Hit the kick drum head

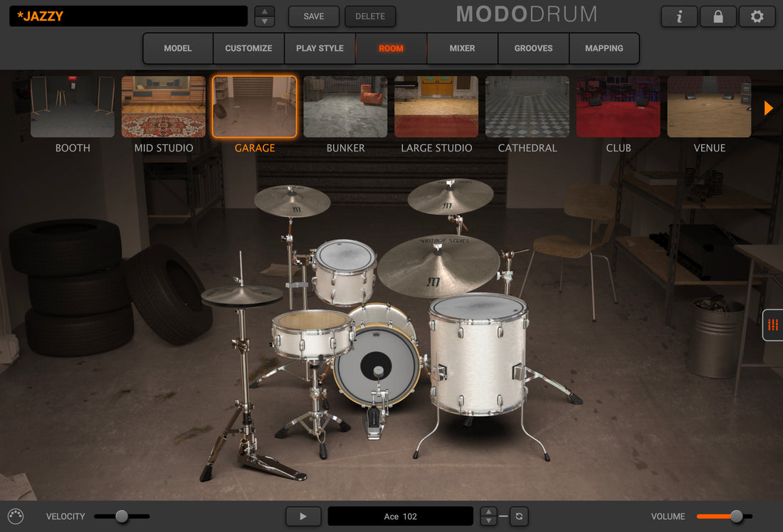[377, 366]
